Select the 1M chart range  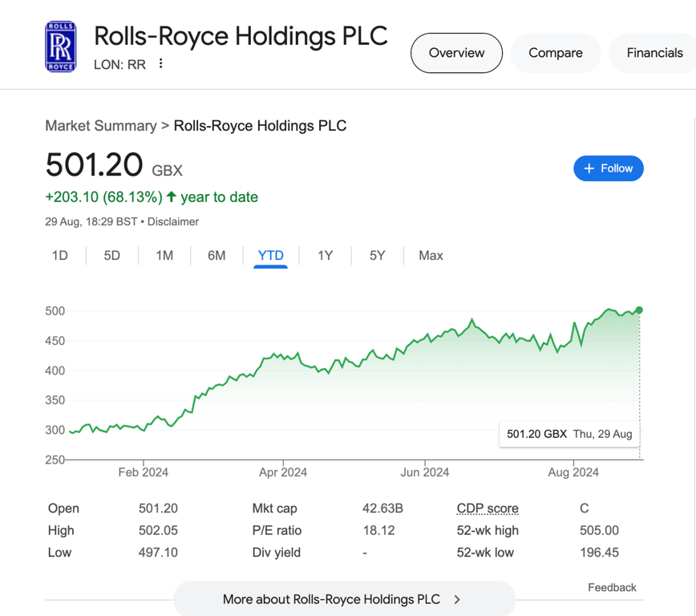click(x=164, y=255)
